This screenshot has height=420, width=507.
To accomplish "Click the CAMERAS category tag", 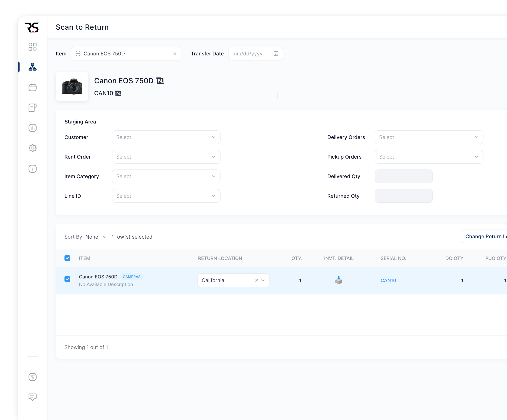I will [132, 277].
